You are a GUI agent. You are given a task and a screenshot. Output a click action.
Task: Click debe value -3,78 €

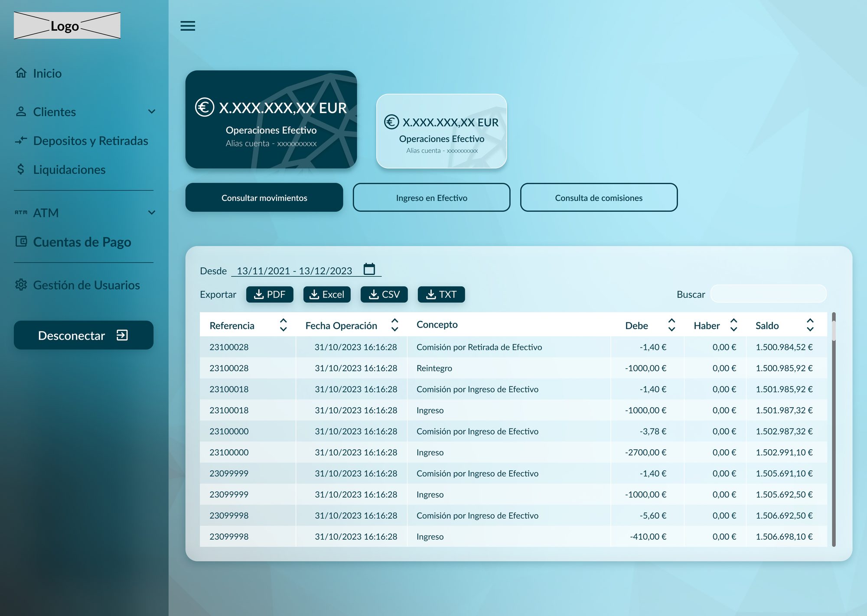pos(653,431)
